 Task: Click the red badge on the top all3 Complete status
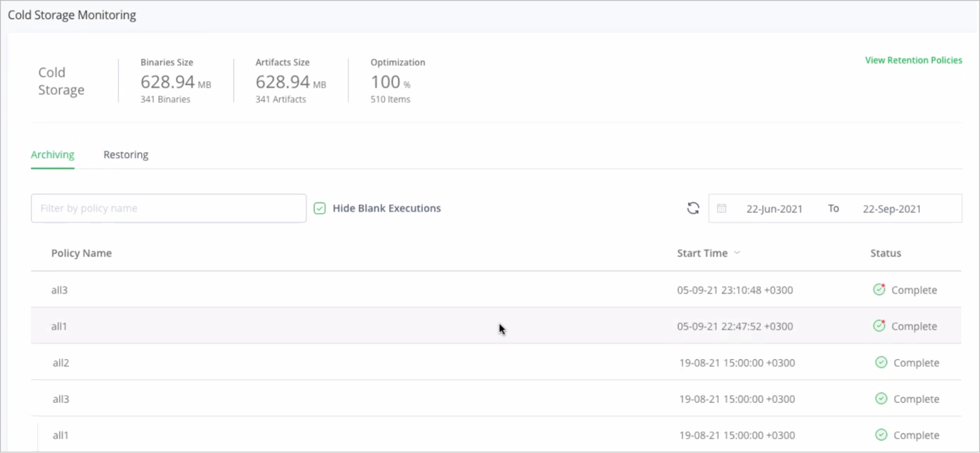883,286
